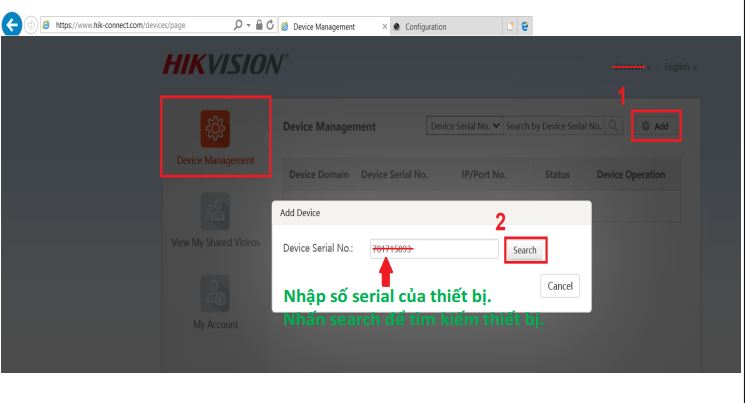
Task: Click the Device Serial No. input in Add Device dialog
Action: click(434, 249)
